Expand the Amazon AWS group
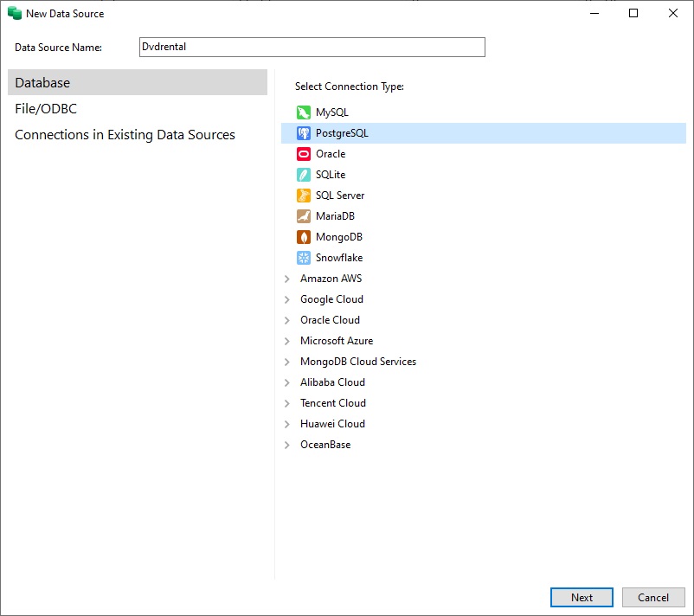The height and width of the screenshot is (616, 694). 286,279
